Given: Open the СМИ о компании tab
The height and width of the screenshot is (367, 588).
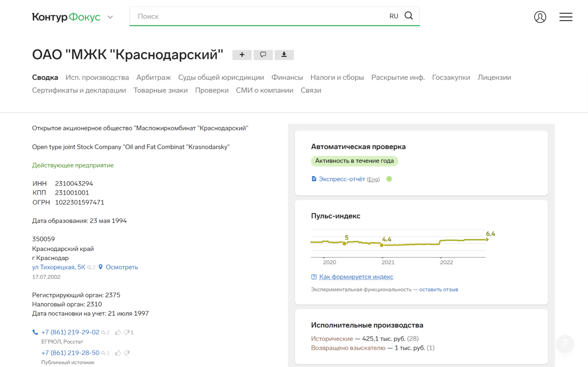Looking at the screenshot, I should 265,90.
